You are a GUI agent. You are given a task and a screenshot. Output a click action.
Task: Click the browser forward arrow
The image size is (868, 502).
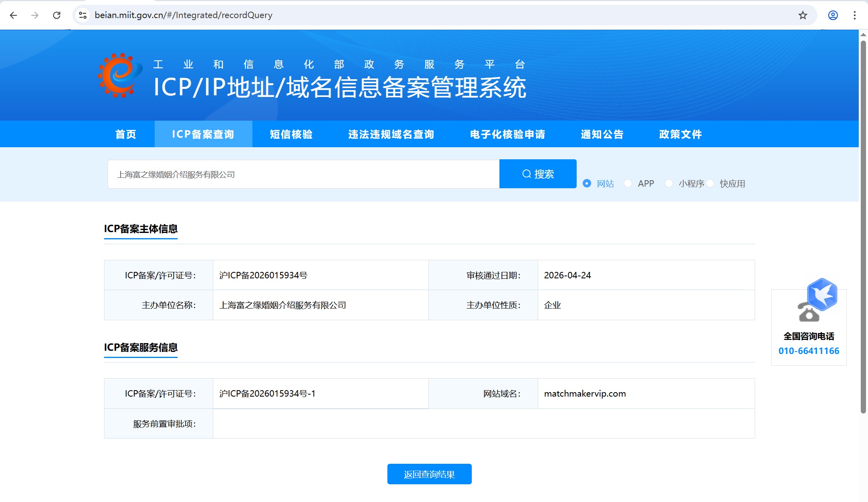pos(35,15)
